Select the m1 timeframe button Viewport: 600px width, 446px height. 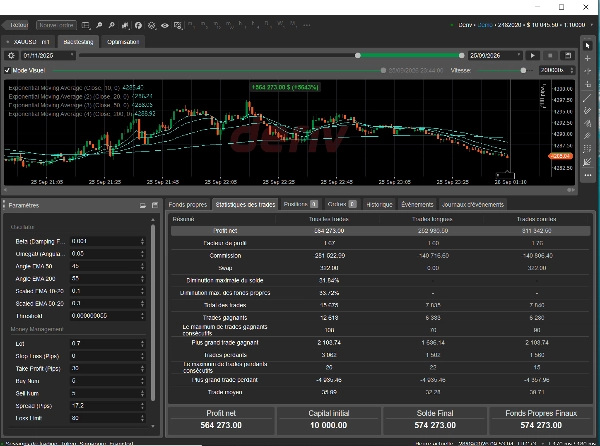tap(192, 25)
